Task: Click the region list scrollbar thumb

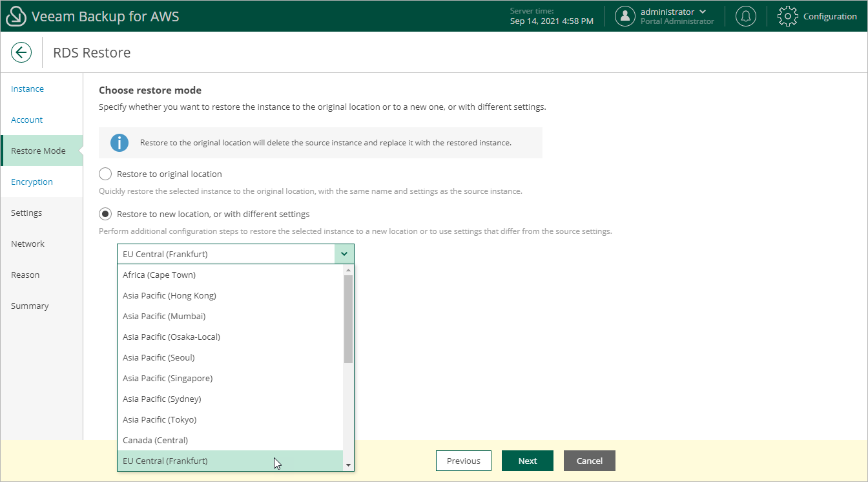Action: pyautogui.click(x=349, y=319)
